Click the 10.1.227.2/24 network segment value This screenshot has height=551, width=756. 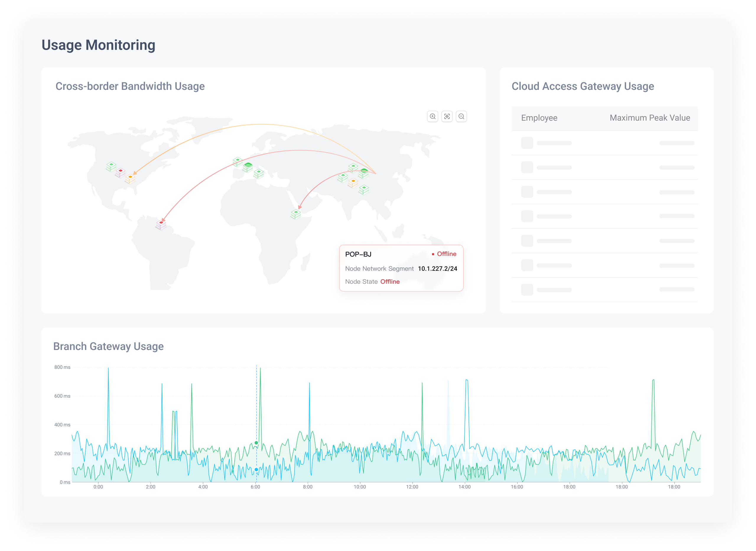pos(437,268)
